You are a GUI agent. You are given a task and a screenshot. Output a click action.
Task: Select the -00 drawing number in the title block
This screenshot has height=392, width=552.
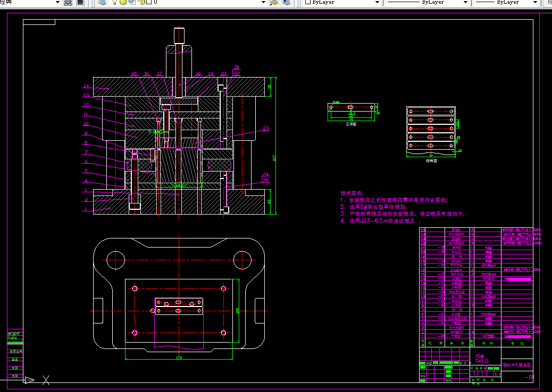(530, 377)
